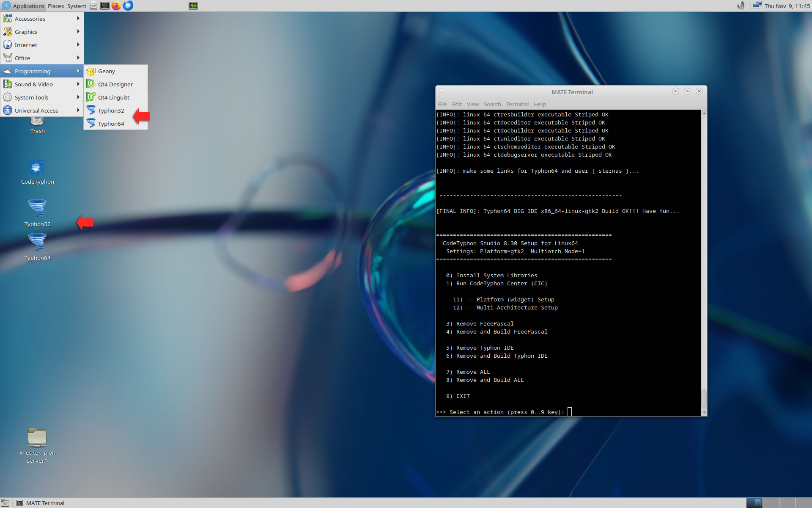Select the Typhon32 desktop icon
This screenshot has height=508, width=812.
click(x=37, y=213)
